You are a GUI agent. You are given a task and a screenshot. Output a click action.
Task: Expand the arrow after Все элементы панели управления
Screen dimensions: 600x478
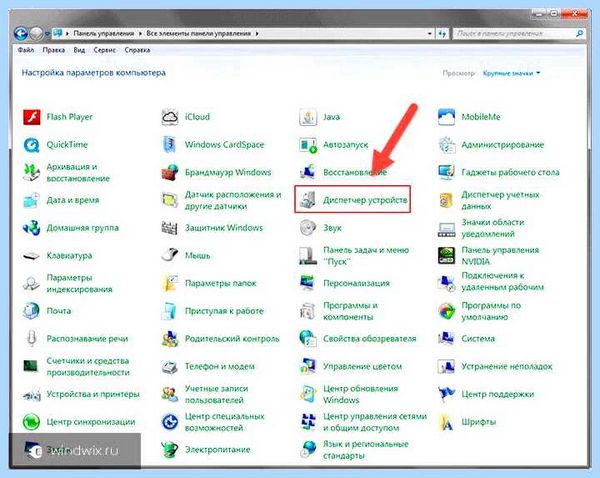[257, 34]
